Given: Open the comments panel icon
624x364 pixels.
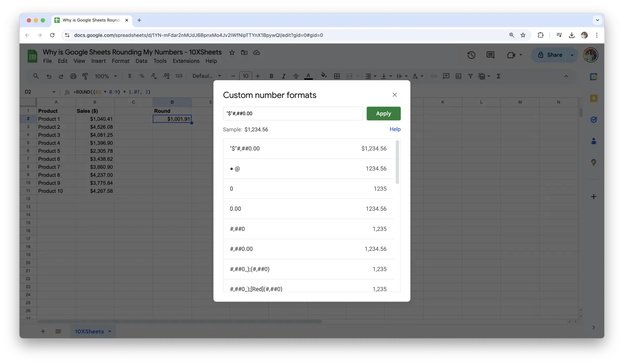Looking at the screenshot, I should point(490,55).
